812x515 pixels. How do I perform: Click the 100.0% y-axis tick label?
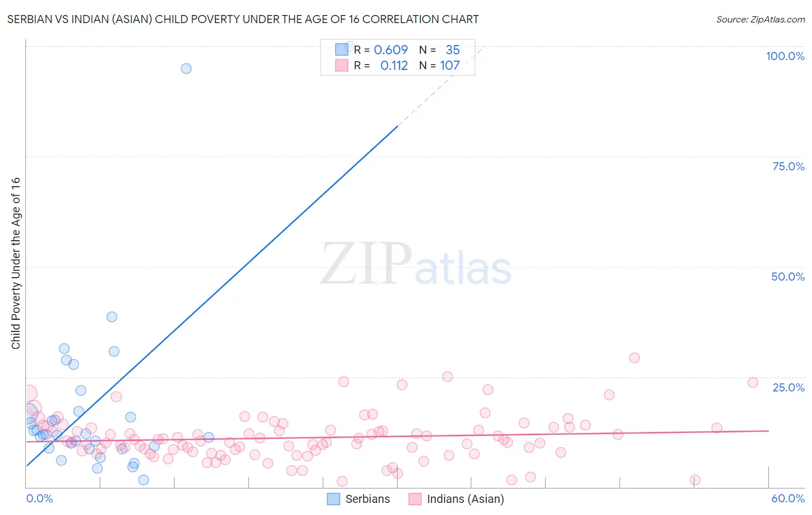pos(785,56)
